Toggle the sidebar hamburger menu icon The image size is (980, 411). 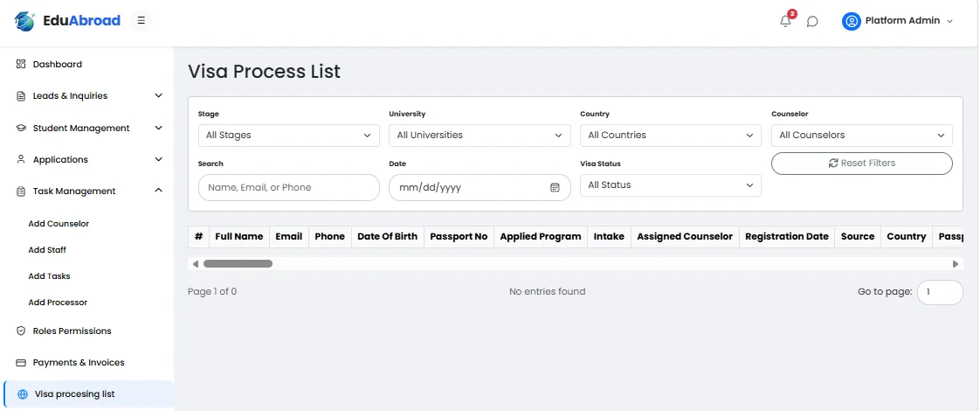141,21
